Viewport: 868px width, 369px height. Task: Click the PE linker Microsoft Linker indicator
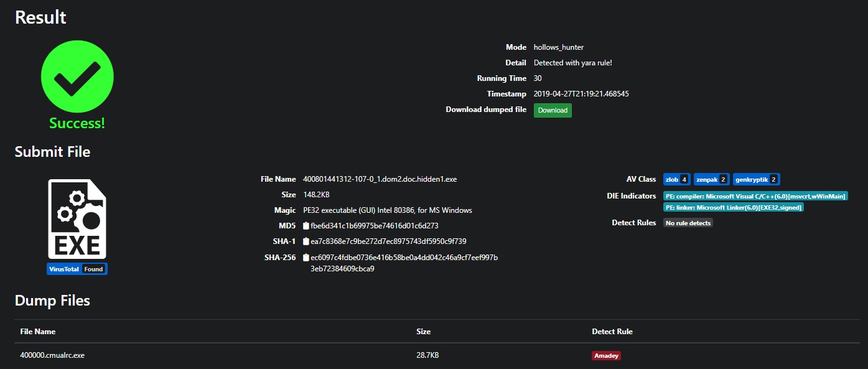tap(734, 207)
